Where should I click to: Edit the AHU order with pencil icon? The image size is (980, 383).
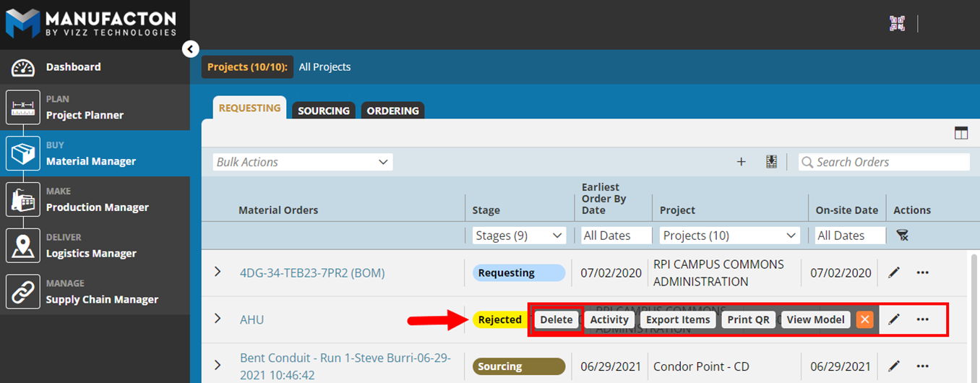pyautogui.click(x=894, y=319)
